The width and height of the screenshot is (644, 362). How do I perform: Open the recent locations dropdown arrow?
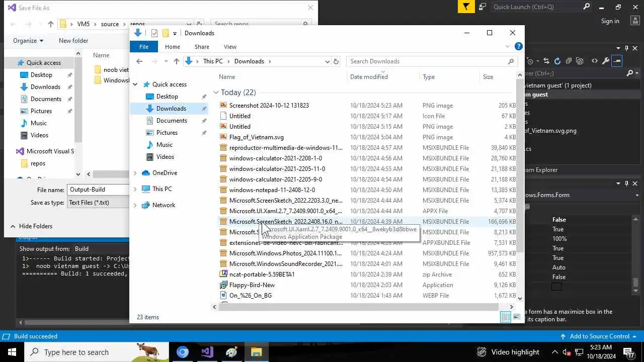tap(166, 61)
